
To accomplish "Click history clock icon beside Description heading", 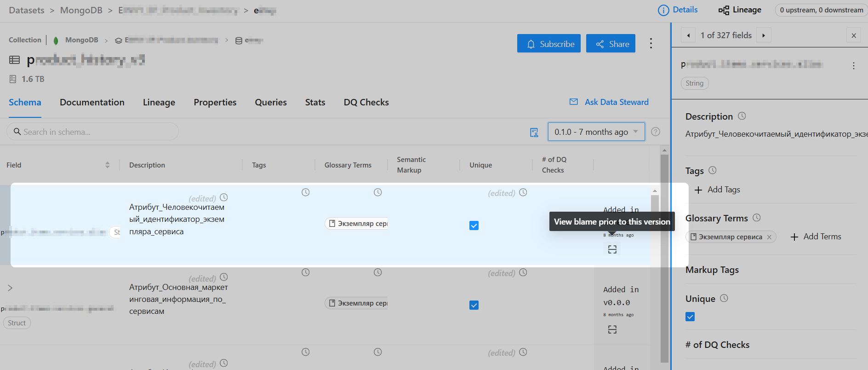I will pyautogui.click(x=742, y=116).
